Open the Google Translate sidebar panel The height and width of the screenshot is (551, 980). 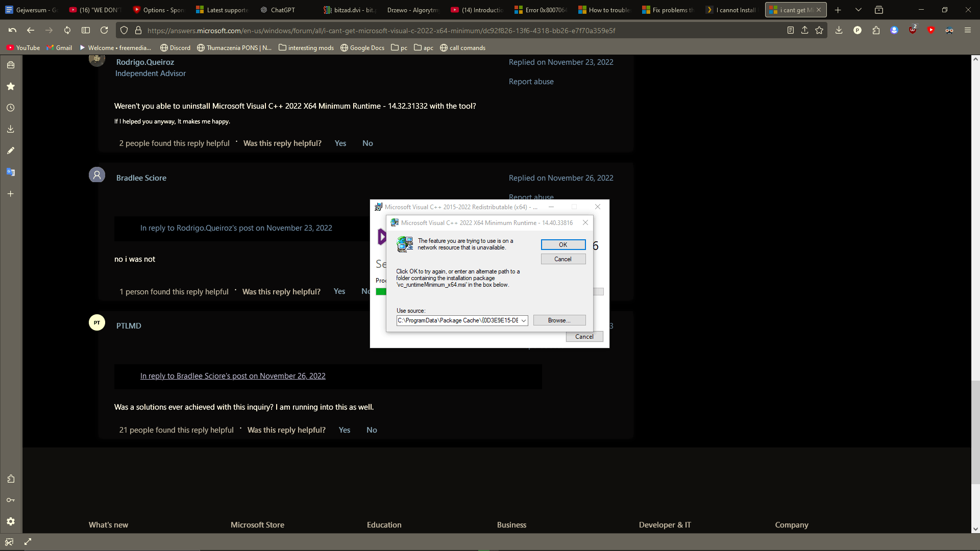tap(10, 172)
